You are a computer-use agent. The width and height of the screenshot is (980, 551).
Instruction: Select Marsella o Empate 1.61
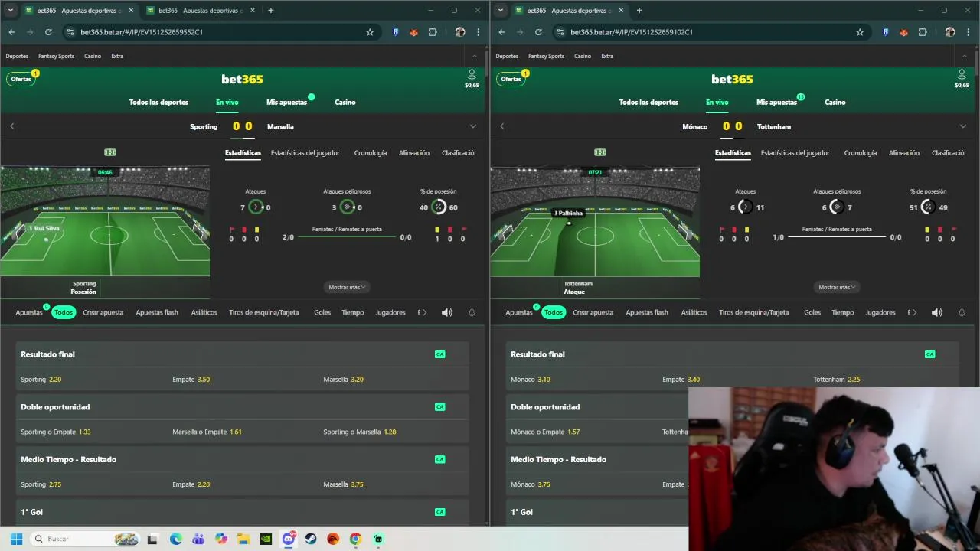(207, 432)
